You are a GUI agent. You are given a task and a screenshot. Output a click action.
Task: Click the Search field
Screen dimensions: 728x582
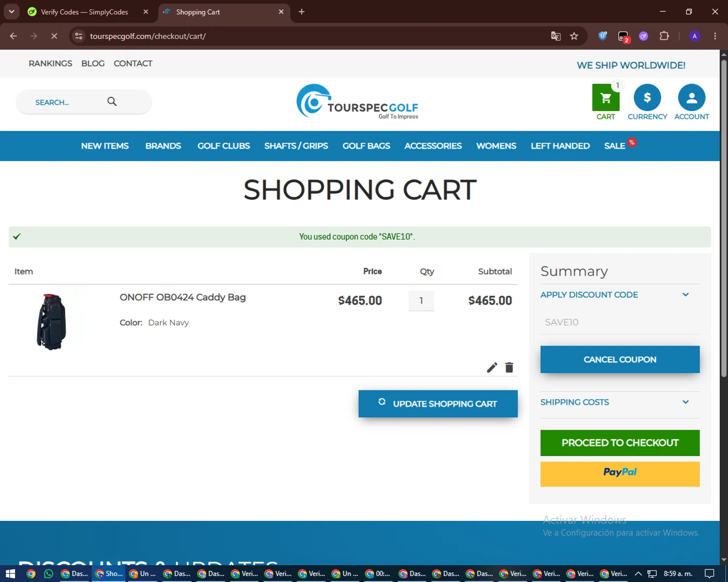click(83, 102)
